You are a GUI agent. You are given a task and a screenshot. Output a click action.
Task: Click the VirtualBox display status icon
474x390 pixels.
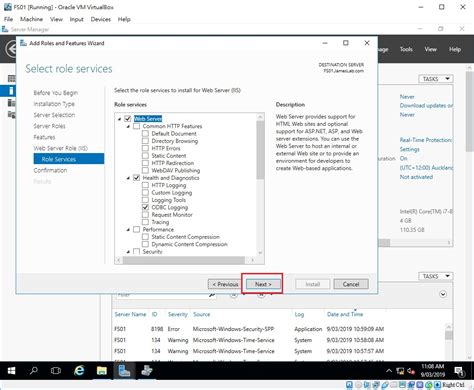tap(403, 385)
